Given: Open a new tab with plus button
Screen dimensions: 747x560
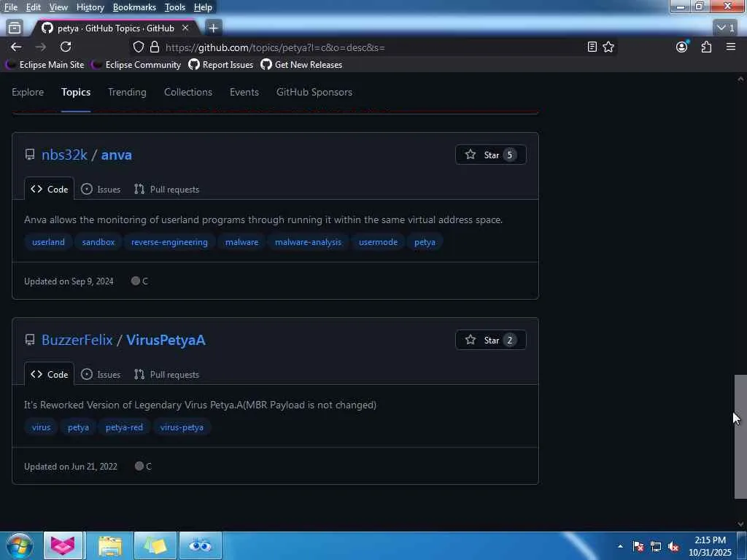Looking at the screenshot, I should click(x=214, y=28).
